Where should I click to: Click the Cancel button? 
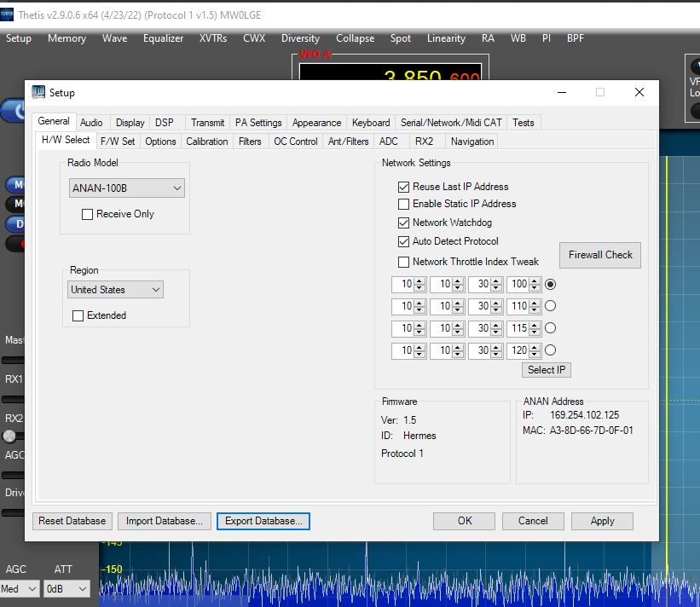(x=533, y=521)
